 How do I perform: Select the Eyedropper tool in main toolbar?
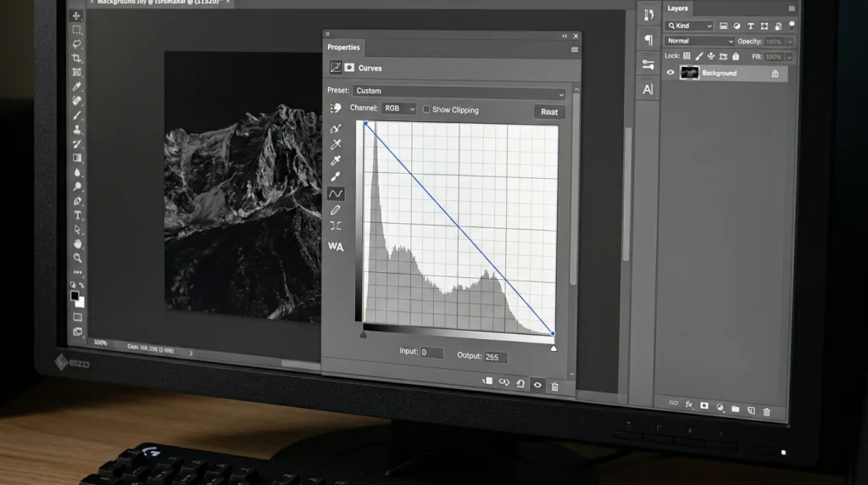click(x=77, y=86)
